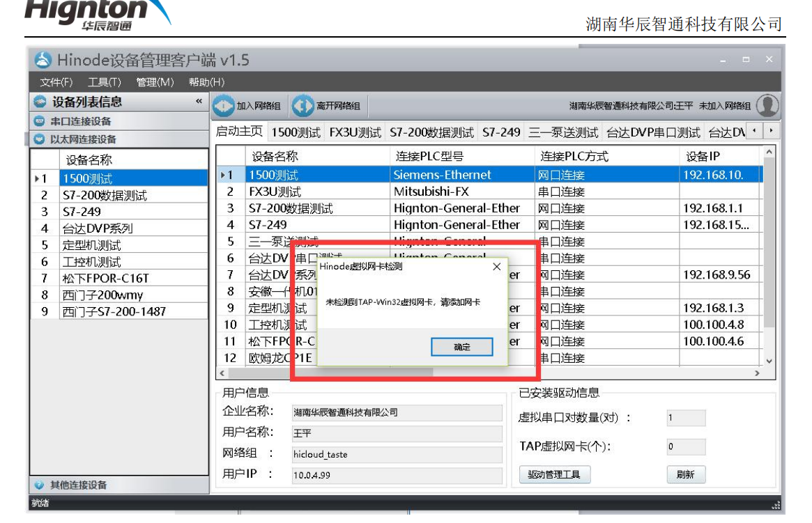The image size is (812, 523).
Task: Click 确定 in the virtual network card dialog
Action: click(463, 347)
